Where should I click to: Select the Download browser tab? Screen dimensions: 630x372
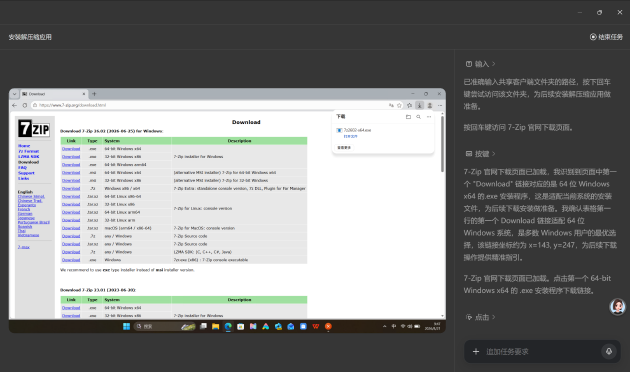point(53,94)
